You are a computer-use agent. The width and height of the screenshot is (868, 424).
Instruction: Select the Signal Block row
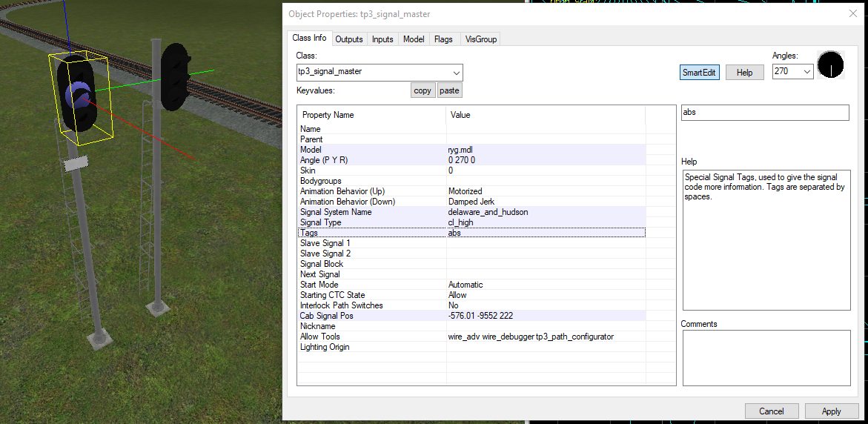tap(471, 264)
